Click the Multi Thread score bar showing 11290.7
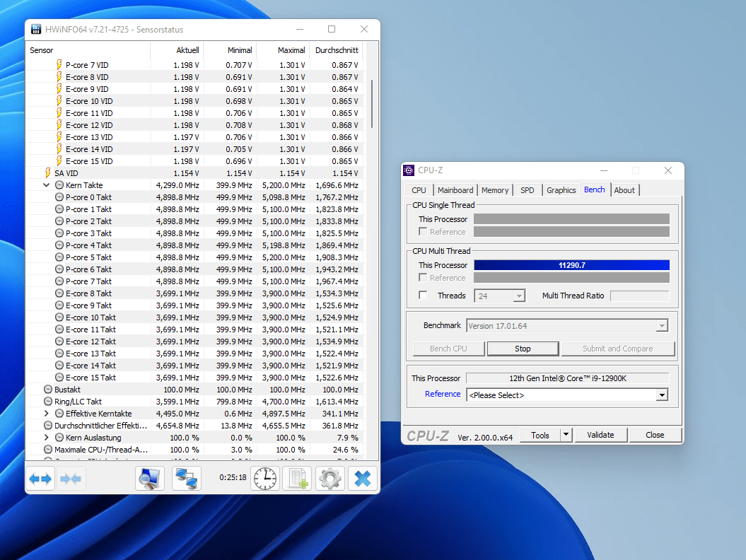 pyautogui.click(x=571, y=265)
